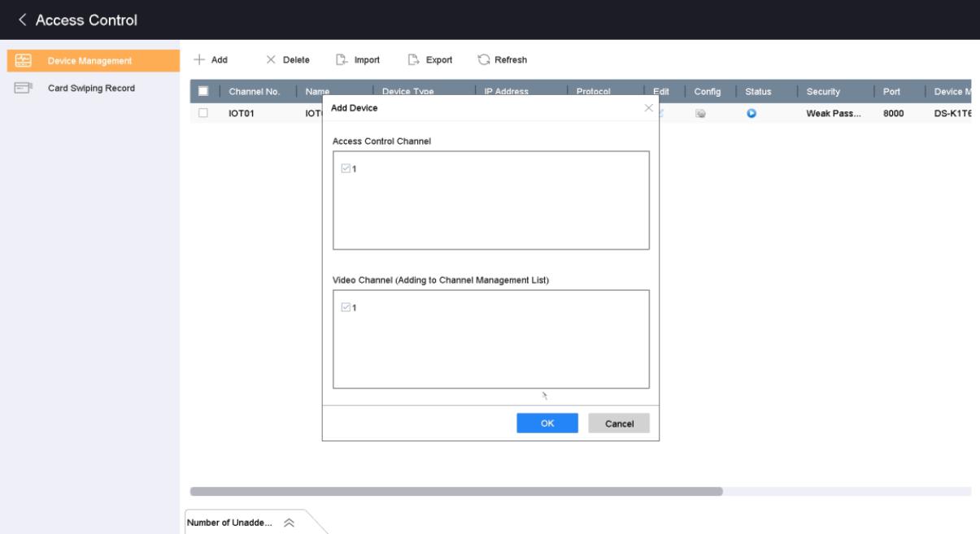Image resolution: width=980 pixels, height=534 pixels.
Task: Switch to Card Swiping Record
Action: tap(89, 88)
